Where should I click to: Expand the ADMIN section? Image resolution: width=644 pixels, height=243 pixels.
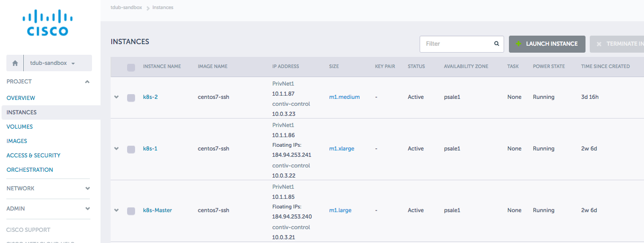tap(87, 209)
